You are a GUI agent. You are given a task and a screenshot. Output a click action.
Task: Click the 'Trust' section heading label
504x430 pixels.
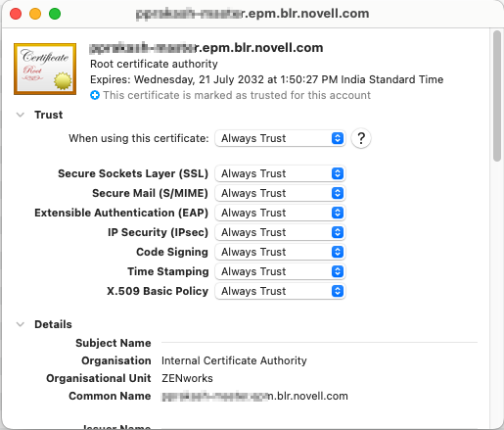point(49,115)
